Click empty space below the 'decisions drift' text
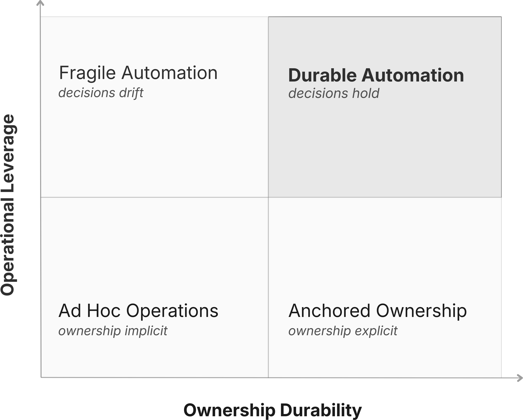 click(x=146, y=146)
